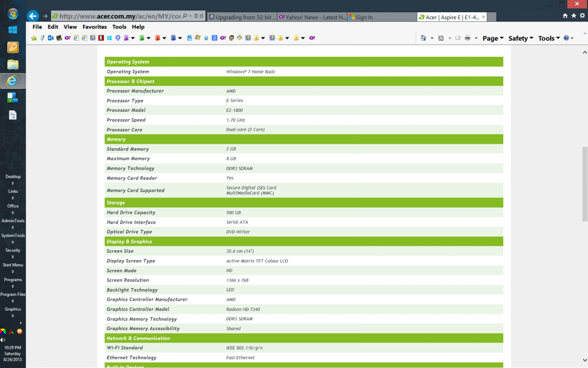The image size is (588, 368).
Task: Open the Tools dropdown in command bar
Action: coord(549,38)
